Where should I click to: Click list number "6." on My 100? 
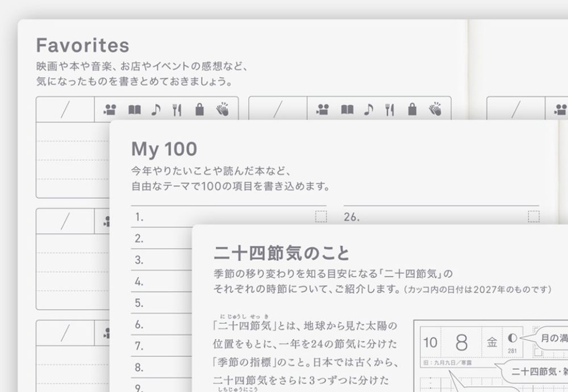(139, 324)
